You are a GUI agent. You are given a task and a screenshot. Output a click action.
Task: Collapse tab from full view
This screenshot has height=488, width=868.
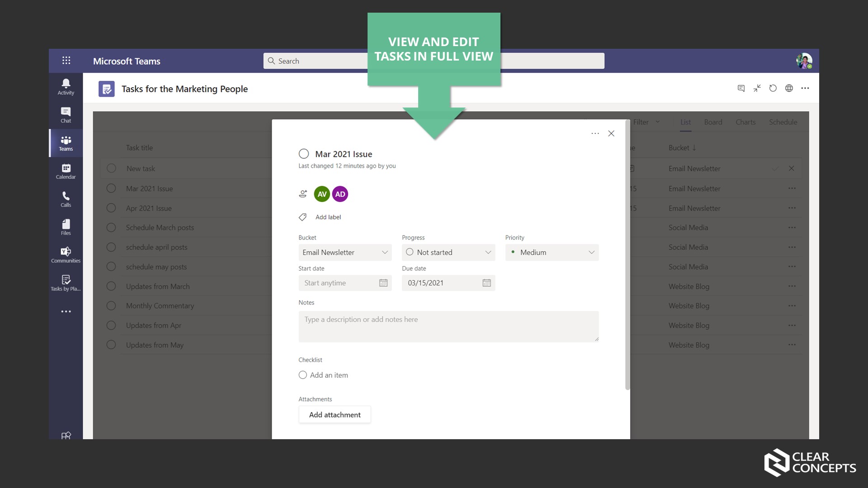757,88
